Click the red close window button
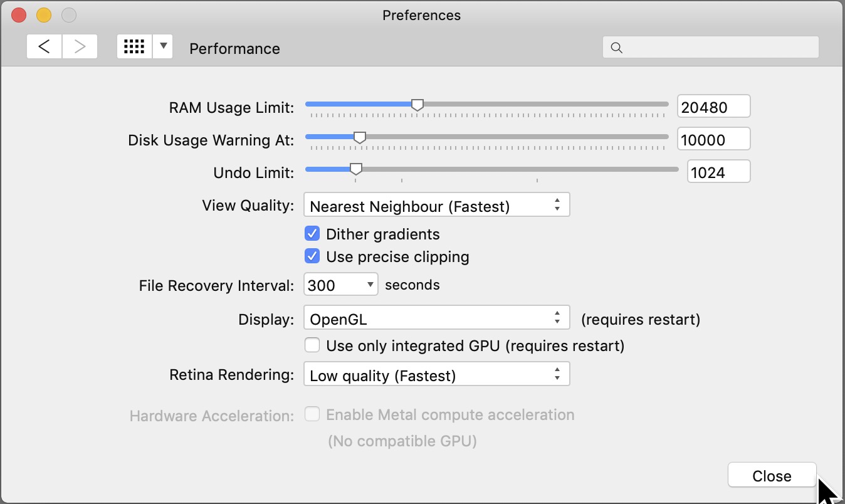The image size is (845, 504). pos(19,15)
